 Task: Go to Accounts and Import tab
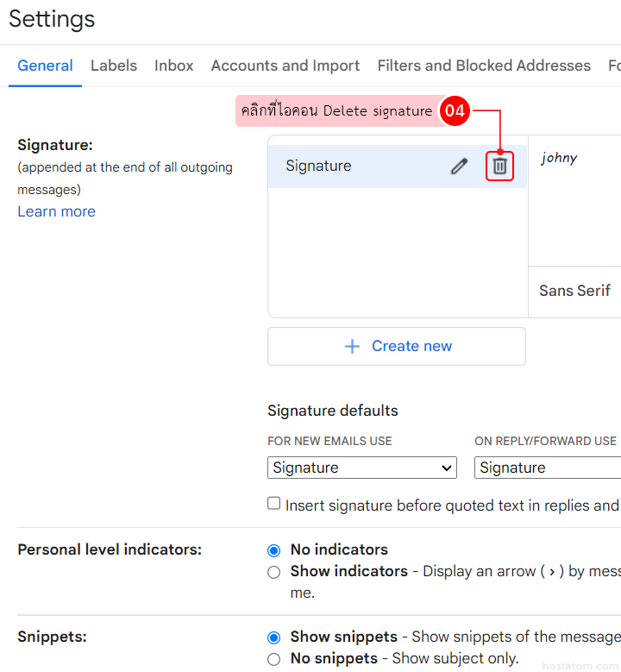(x=285, y=66)
